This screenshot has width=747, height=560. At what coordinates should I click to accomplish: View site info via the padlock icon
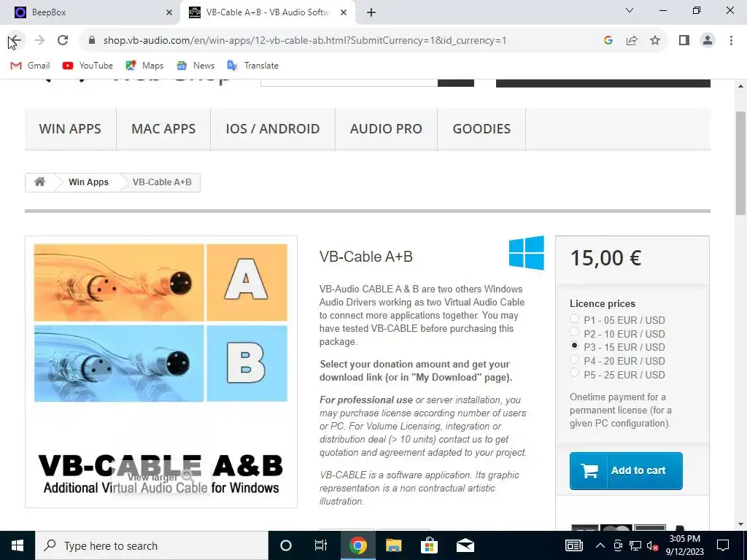tap(92, 41)
